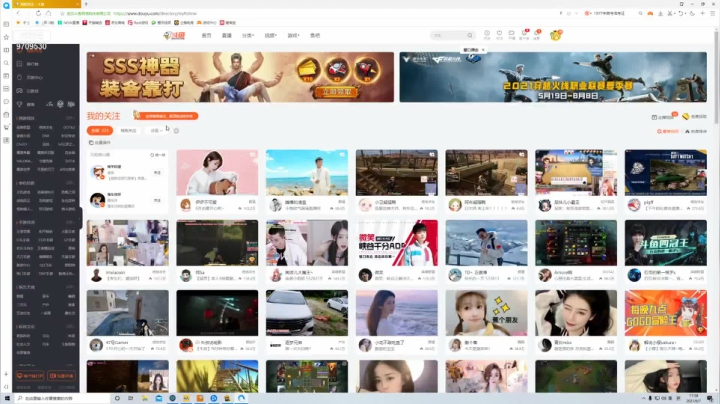Open the pink guitar girl stream thumbnail
720x404 pixels.
point(217,173)
